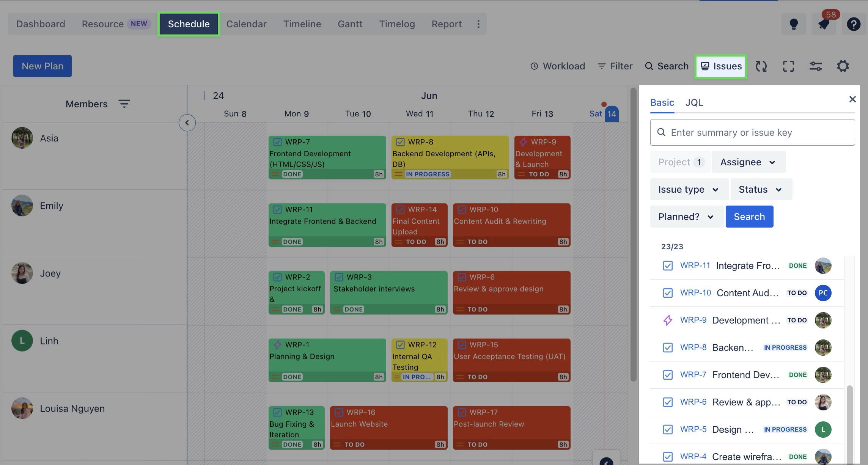868x465 pixels.
Task: Click the blue Search button in issues panel
Action: (x=749, y=217)
